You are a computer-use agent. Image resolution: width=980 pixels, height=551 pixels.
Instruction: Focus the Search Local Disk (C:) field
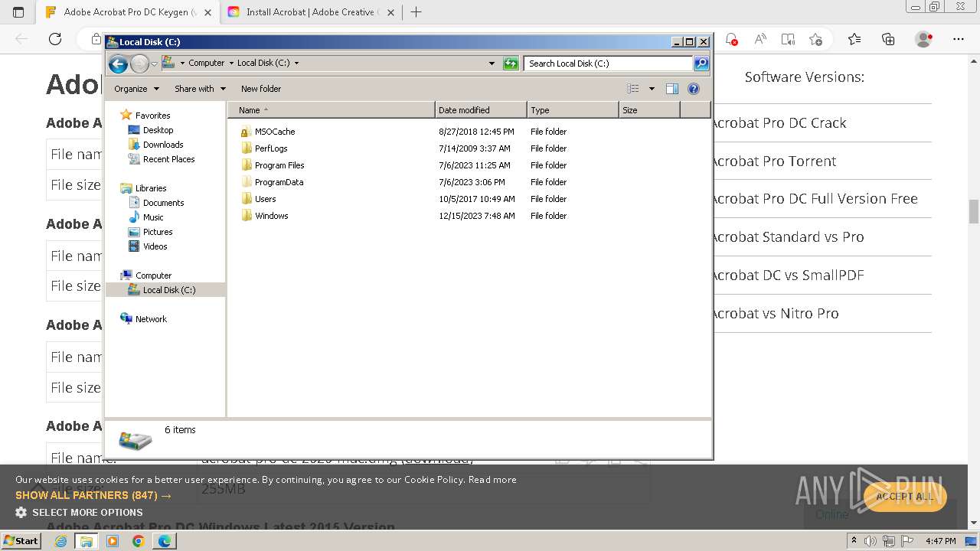point(609,64)
